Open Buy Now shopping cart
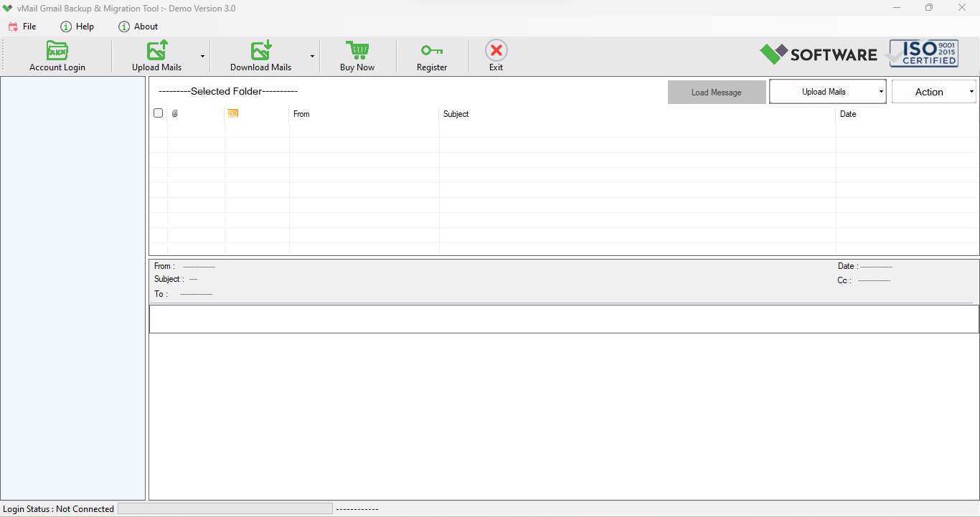This screenshot has height=517, width=980. [x=357, y=56]
